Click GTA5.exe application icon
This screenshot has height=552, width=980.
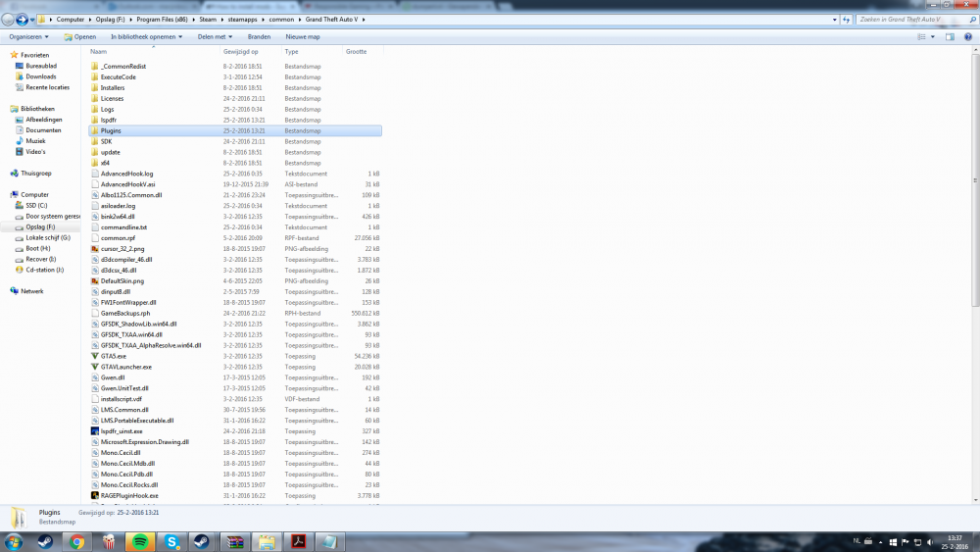pos(95,356)
